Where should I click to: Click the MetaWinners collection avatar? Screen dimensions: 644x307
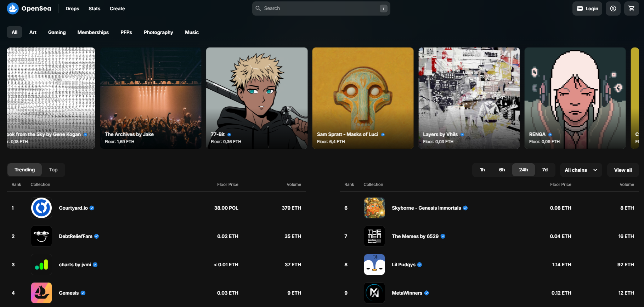click(374, 293)
